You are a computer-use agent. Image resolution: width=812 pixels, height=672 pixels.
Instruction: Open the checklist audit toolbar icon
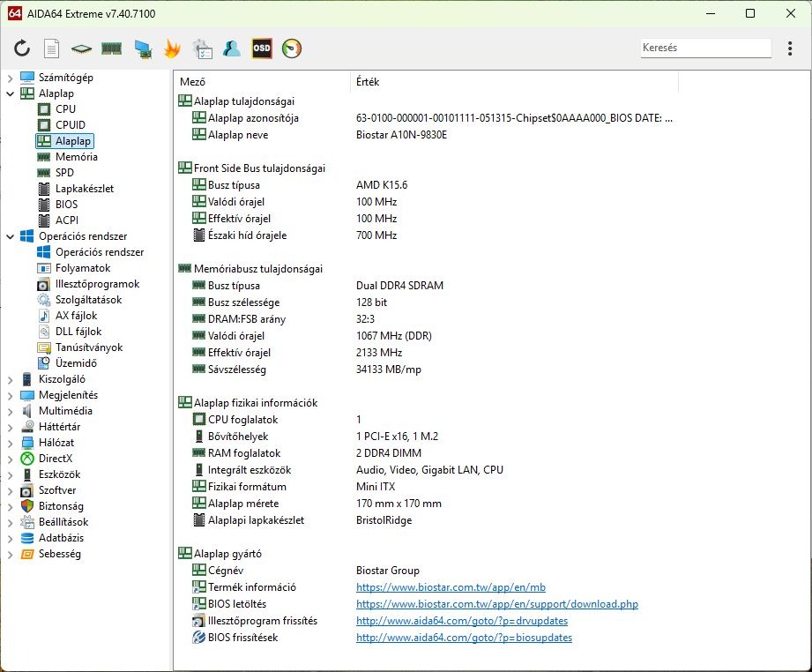point(202,49)
